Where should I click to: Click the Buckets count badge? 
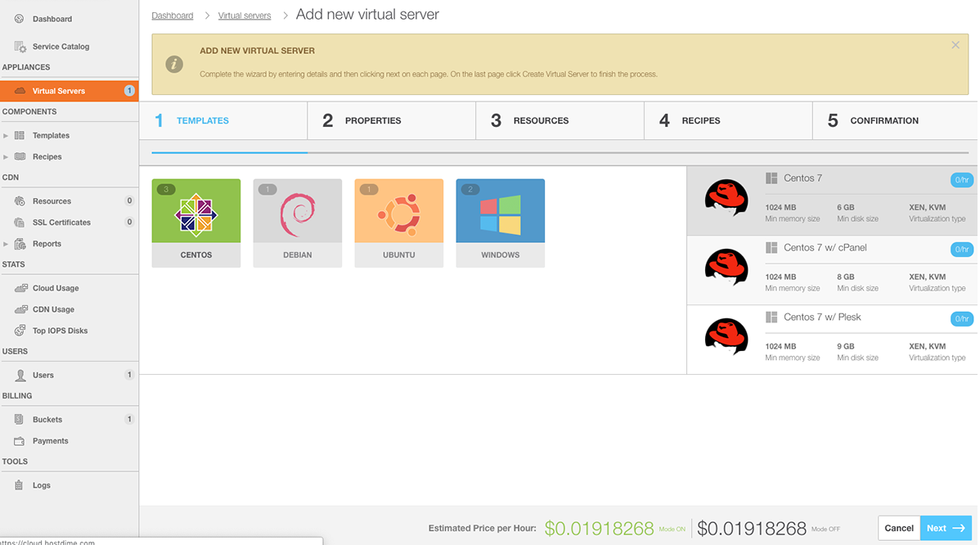coord(129,419)
